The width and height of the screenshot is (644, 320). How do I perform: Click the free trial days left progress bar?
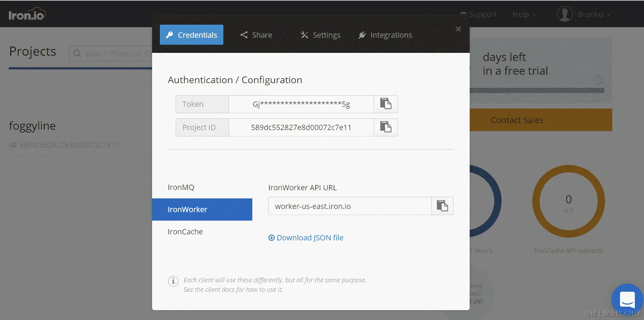tap(537, 91)
